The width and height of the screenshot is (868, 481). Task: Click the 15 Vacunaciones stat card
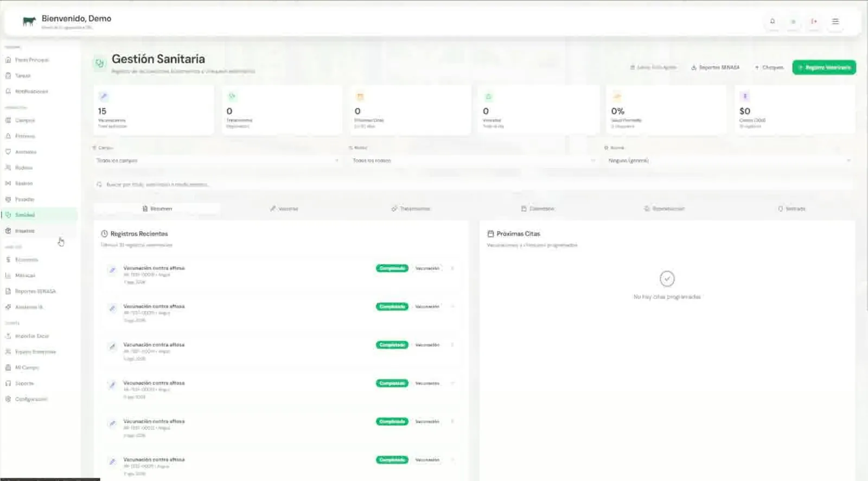click(x=154, y=110)
